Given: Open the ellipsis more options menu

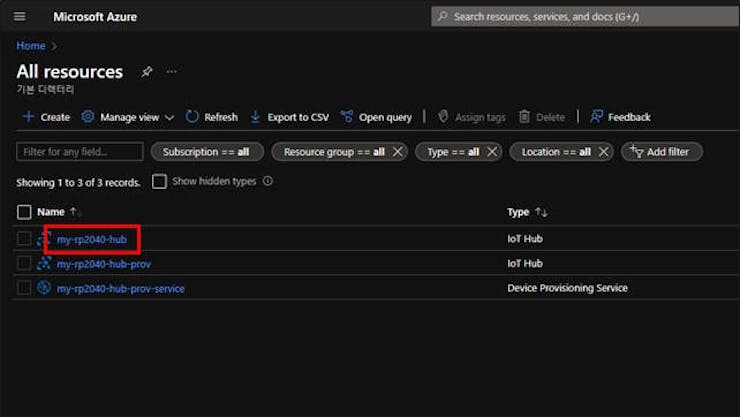Looking at the screenshot, I should (171, 72).
